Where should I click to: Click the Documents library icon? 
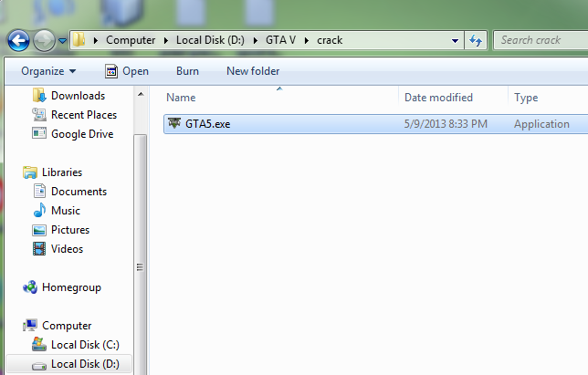[39, 191]
